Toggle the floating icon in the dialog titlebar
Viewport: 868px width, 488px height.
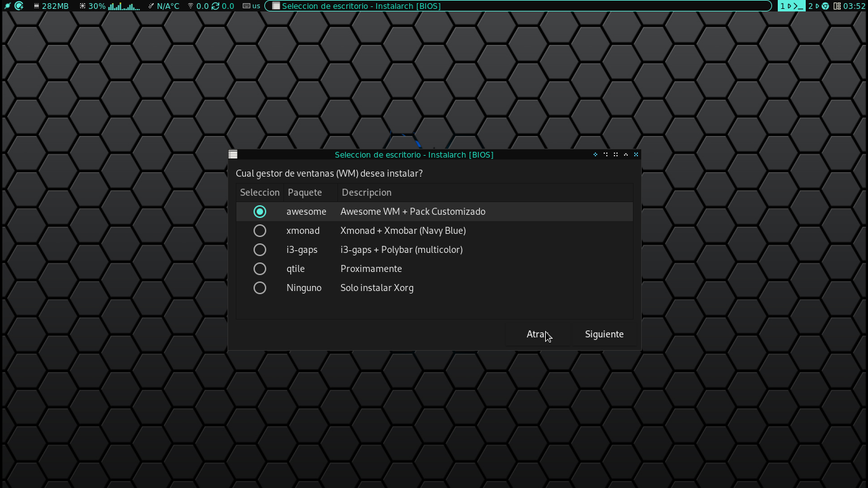click(x=595, y=154)
